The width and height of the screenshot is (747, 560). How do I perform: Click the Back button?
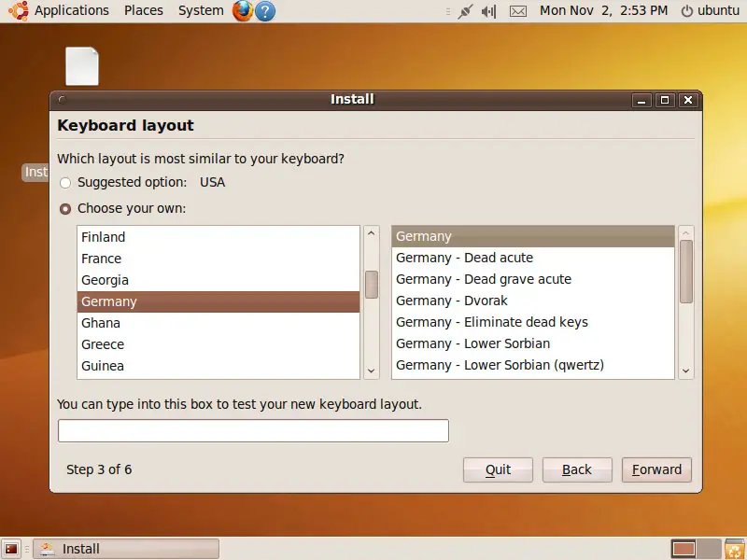(x=577, y=470)
